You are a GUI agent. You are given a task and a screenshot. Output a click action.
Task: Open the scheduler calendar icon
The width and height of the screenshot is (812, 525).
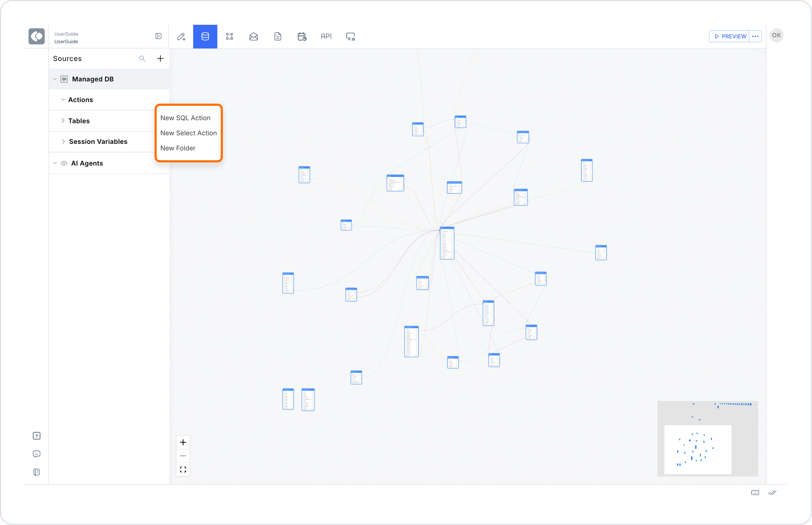coord(302,37)
